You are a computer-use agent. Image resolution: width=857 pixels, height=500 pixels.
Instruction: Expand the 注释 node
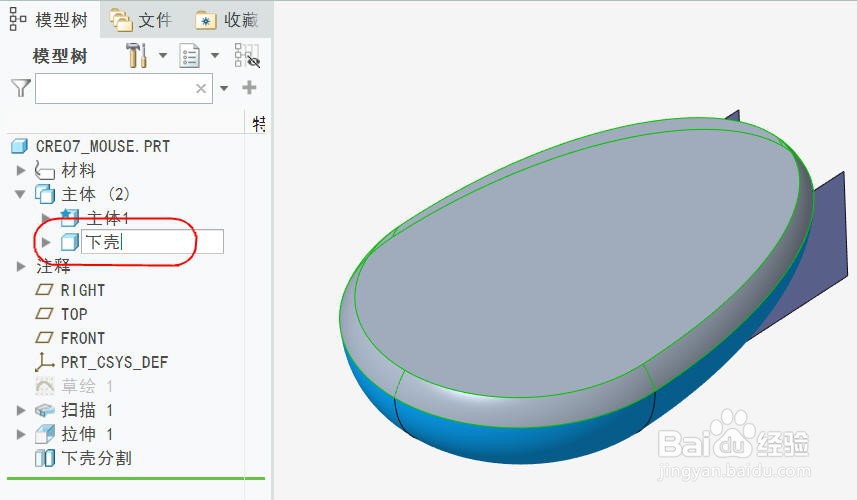[21, 267]
